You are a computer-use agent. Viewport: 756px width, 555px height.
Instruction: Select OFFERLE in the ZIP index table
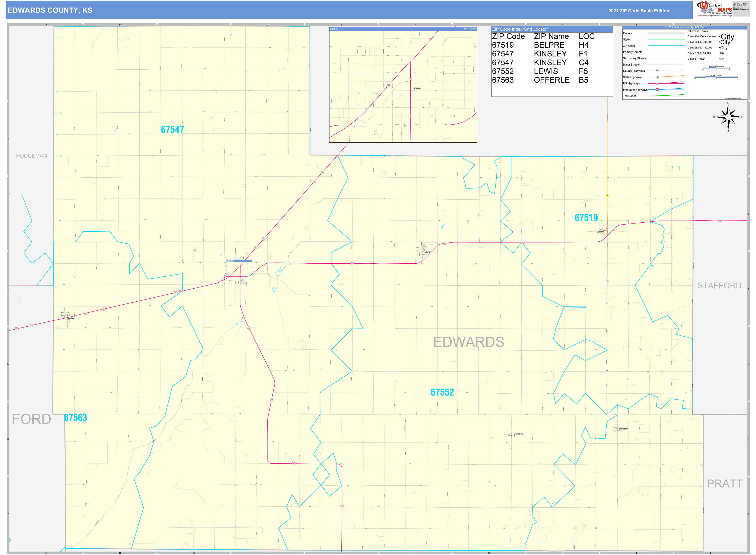click(x=552, y=80)
